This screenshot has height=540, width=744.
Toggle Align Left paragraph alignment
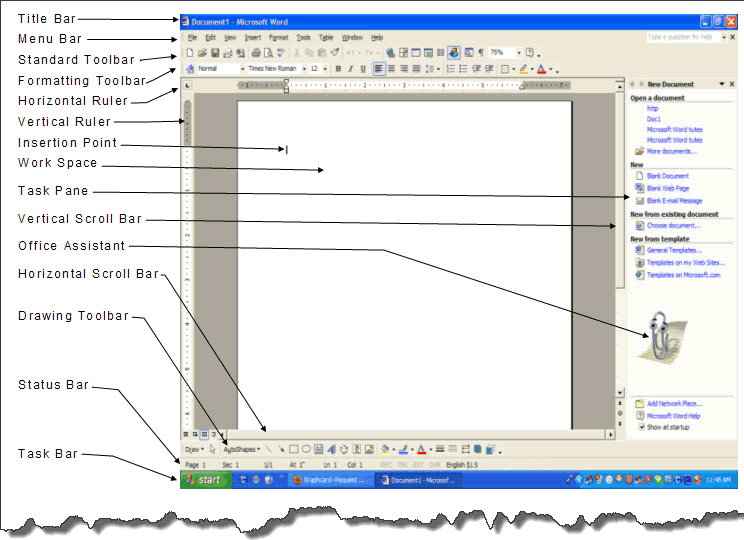tap(379, 69)
